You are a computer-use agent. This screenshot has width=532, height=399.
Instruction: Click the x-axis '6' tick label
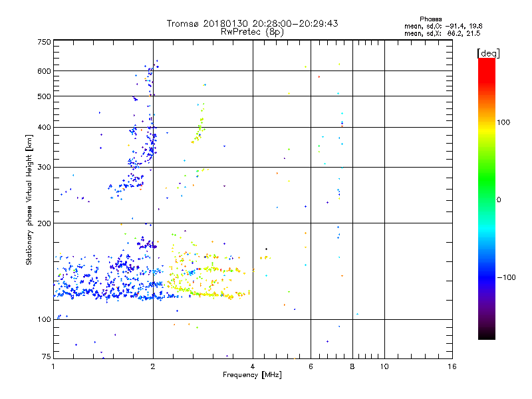311,366
